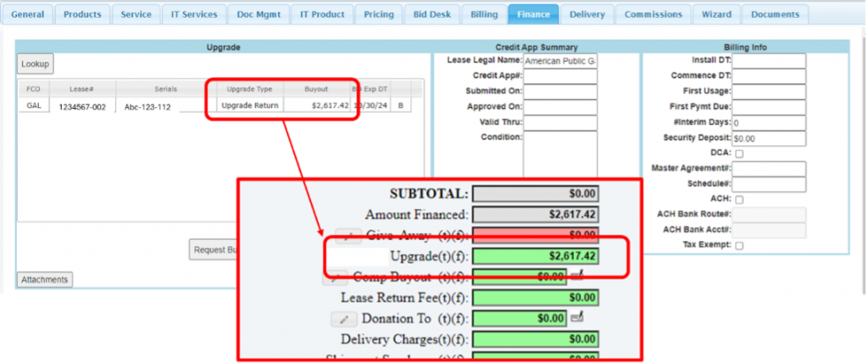Go to the Bid Desk tab
Screen dimensions: 868x364
pos(431,14)
